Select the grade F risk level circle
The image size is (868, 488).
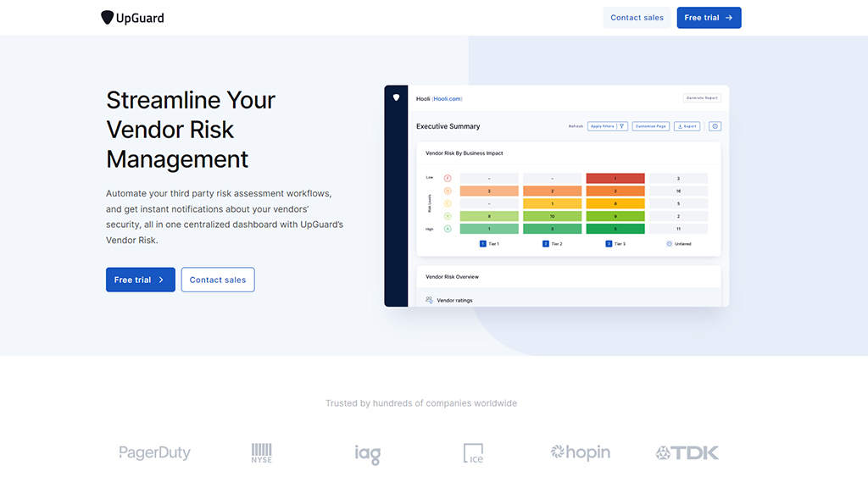click(448, 179)
